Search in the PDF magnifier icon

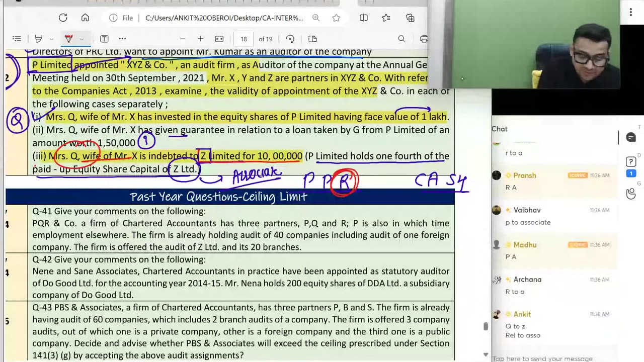pos(401,39)
